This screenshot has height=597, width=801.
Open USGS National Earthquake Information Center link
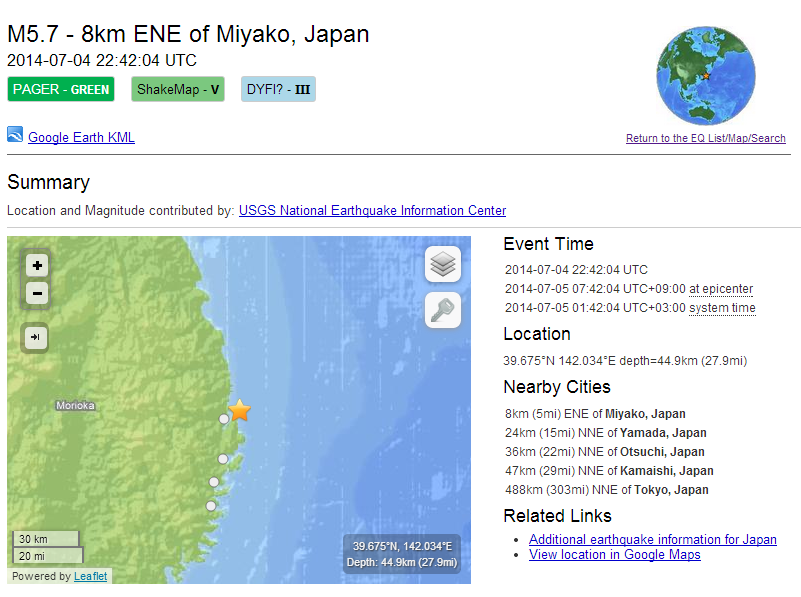point(372,211)
